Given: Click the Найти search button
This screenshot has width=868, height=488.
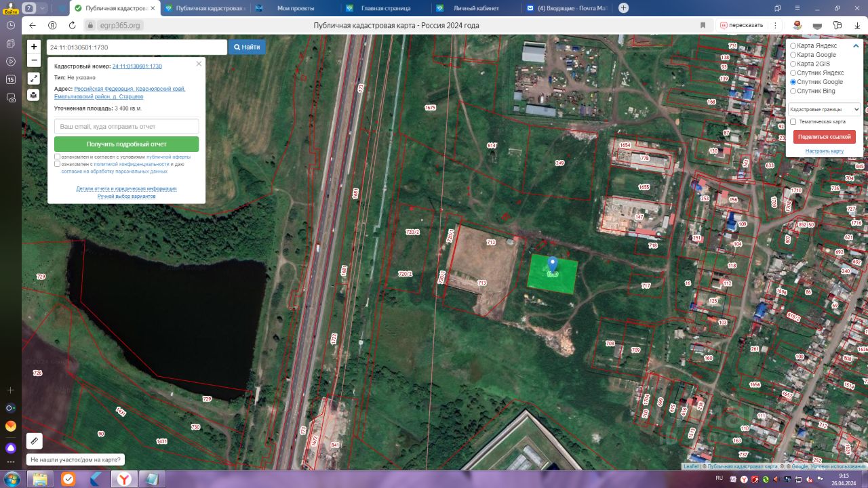Looking at the screenshot, I should (247, 47).
